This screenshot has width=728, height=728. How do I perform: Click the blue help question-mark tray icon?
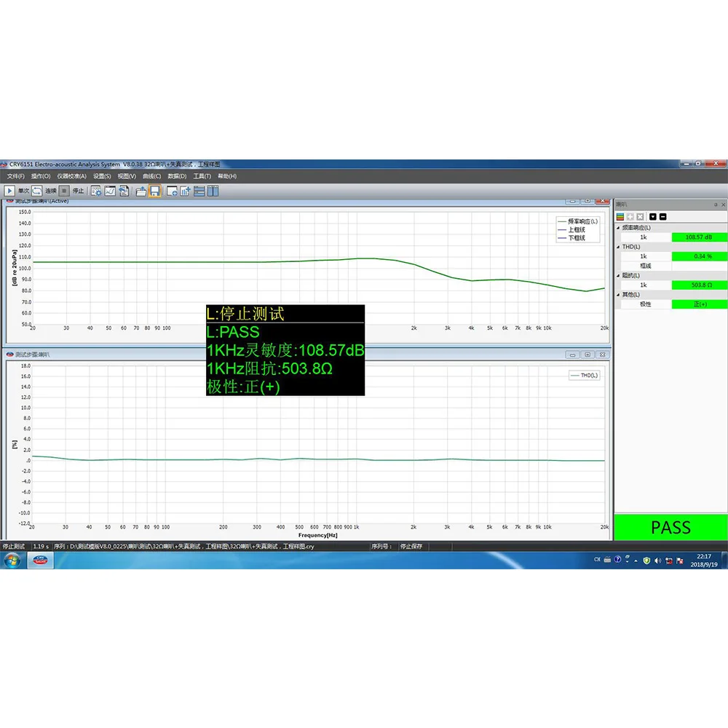click(x=617, y=559)
